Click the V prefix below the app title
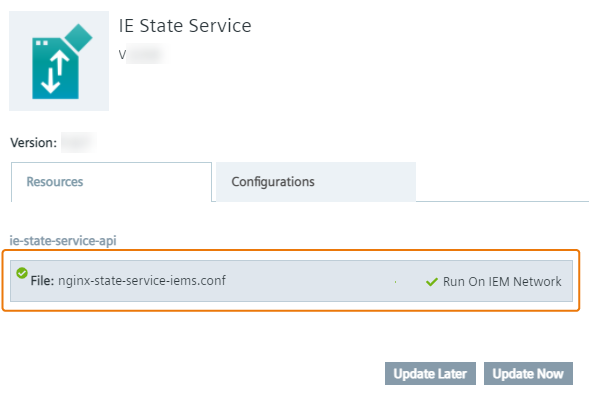The image size is (589, 394). coord(122,55)
